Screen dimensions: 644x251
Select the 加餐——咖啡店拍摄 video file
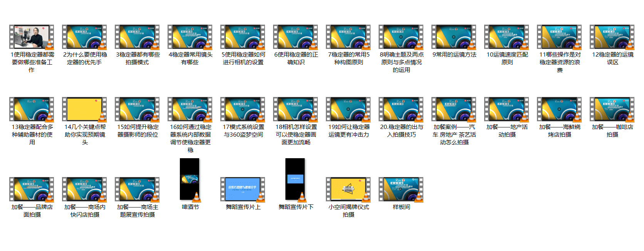612,109
